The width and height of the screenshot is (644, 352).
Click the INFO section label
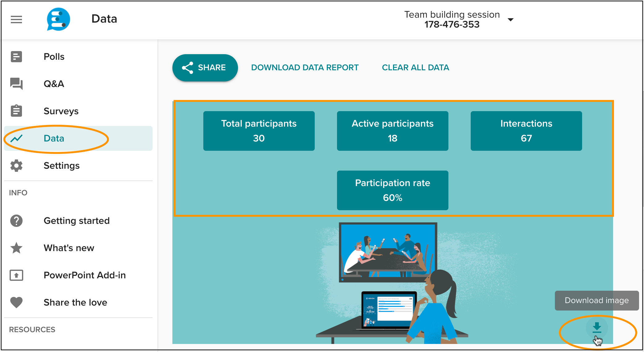pos(18,193)
